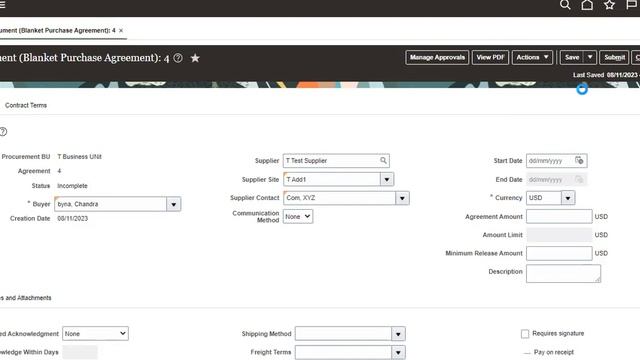Click the 'Incomplete' status text

tap(72, 186)
